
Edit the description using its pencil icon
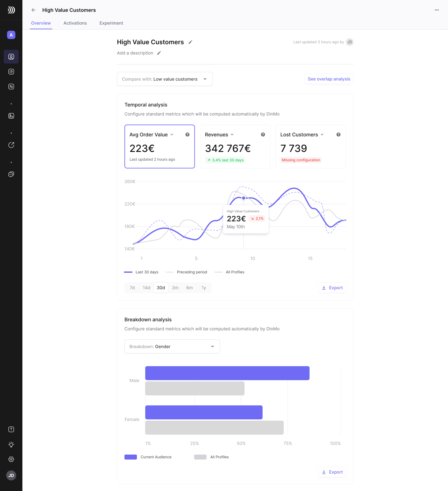pos(159,53)
